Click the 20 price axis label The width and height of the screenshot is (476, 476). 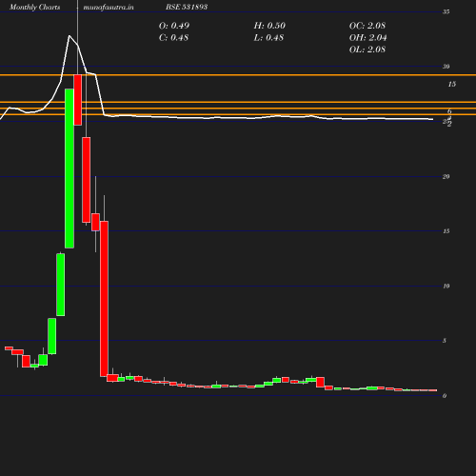coord(446,177)
